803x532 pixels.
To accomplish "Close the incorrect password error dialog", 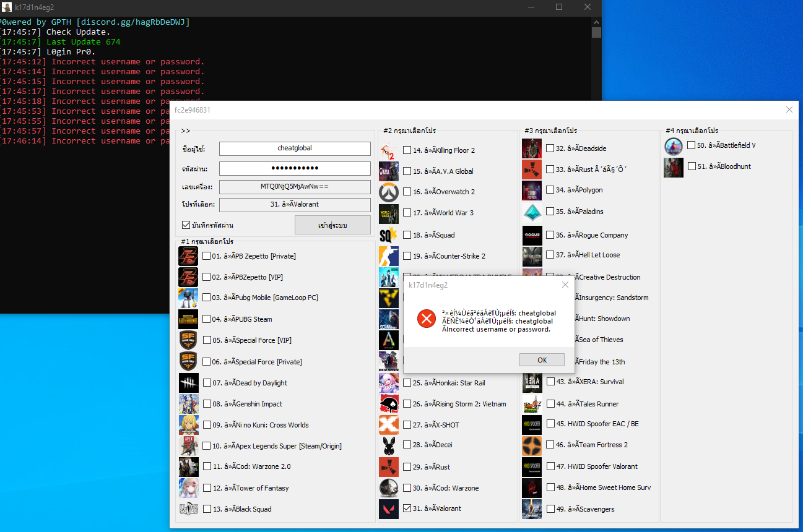I will click(565, 285).
